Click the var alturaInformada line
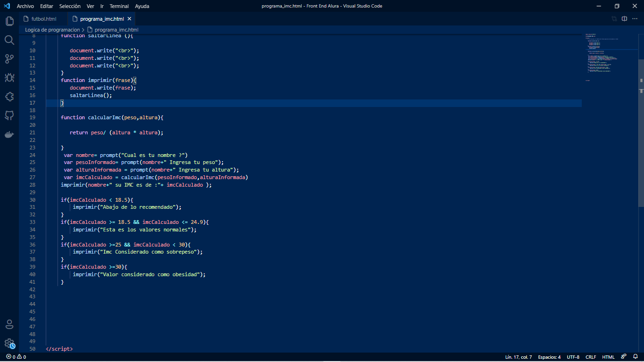Image resolution: width=644 pixels, height=362 pixels. click(x=151, y=170)
